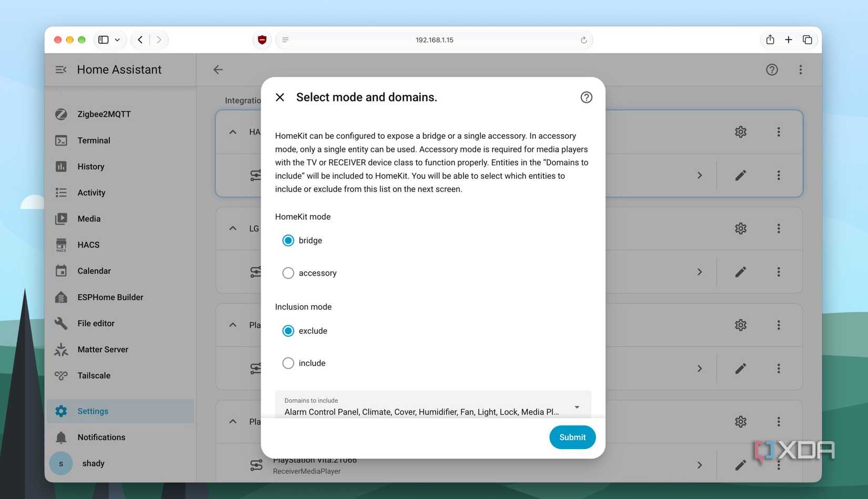
Task: Go back in browser history
Action: [140, 39]
